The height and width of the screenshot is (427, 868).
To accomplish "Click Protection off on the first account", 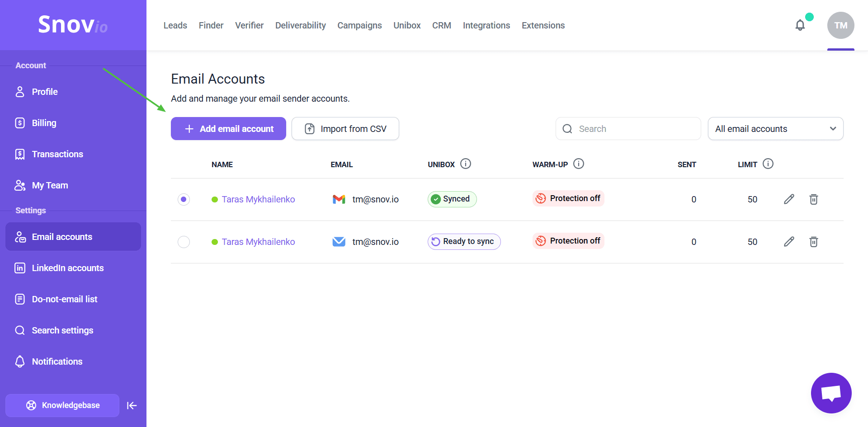I will [568, 198].
